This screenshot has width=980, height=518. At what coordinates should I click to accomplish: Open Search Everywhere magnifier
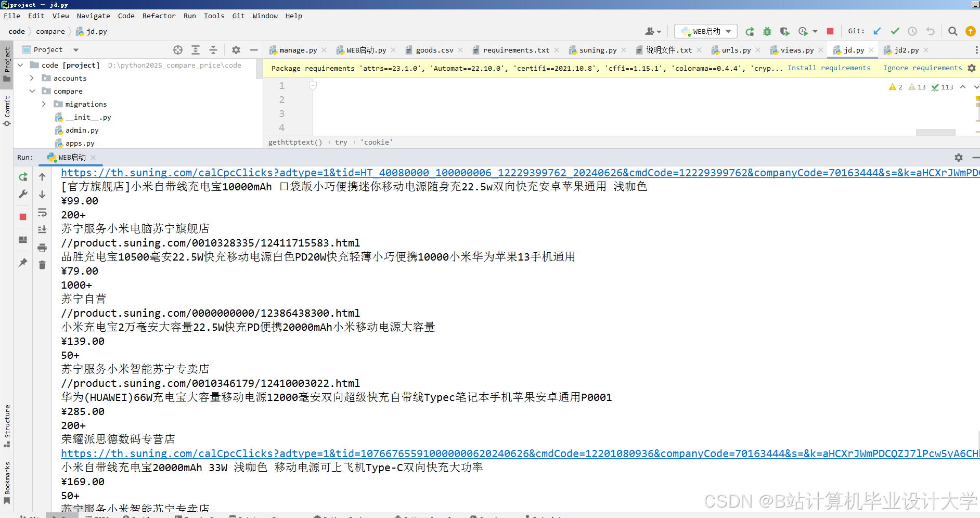pos(953,31)
